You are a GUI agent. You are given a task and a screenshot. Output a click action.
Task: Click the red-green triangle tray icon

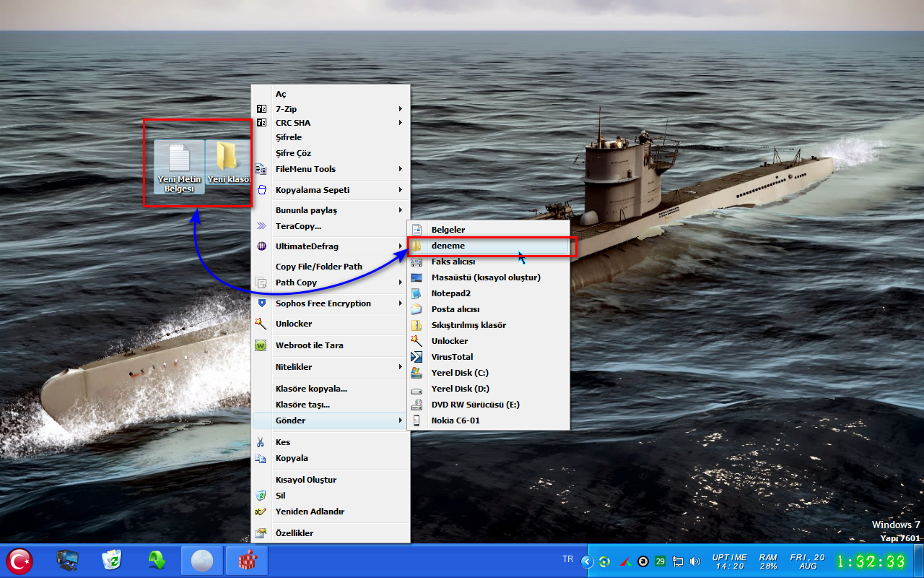click(x=625, y=561)
